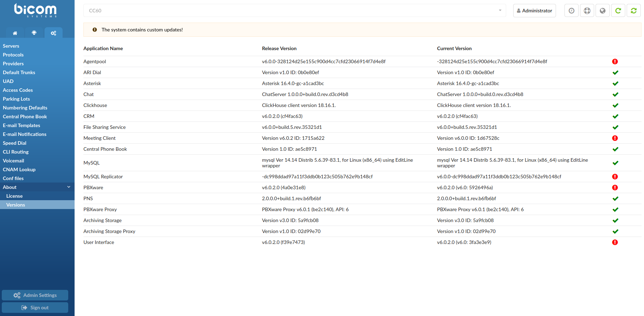Click the globe language icon button
Screen dimensions: 644x316
coord(603,11)
